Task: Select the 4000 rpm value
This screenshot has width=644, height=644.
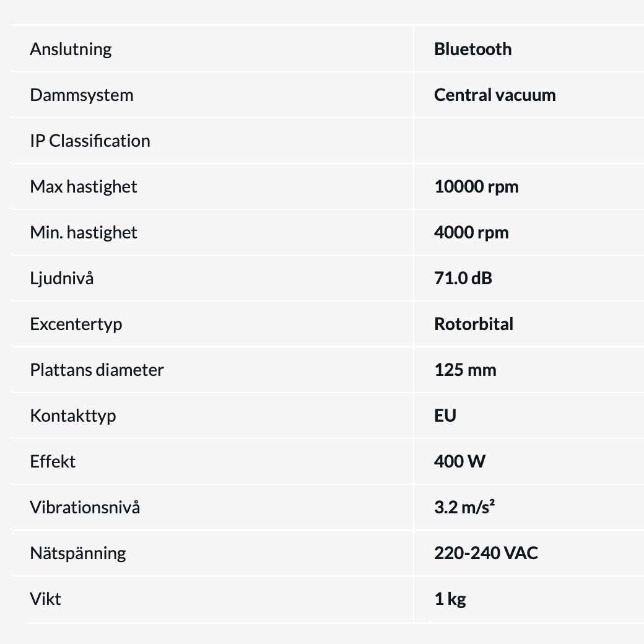Action: 471,232
